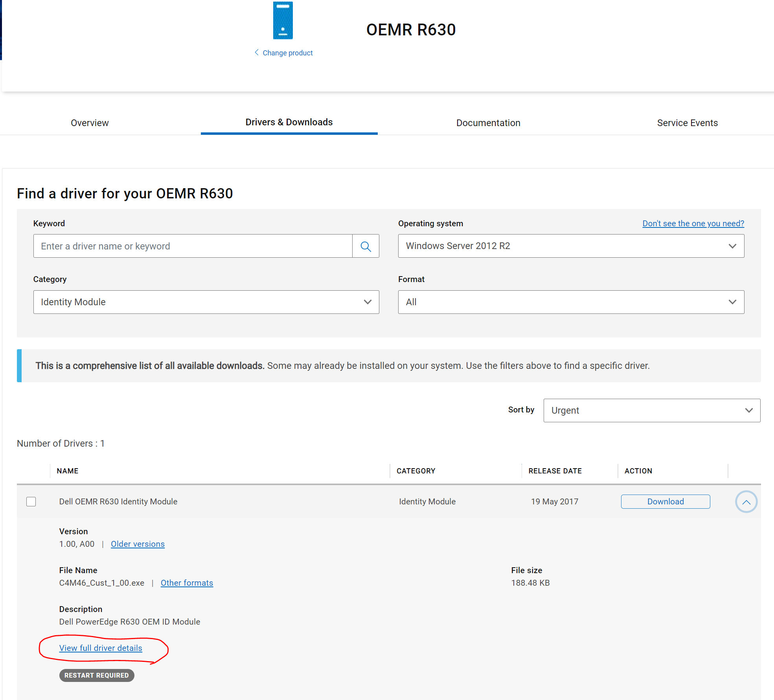
Task: Open the Don't see the one you need link
Action: pos(693,224)
